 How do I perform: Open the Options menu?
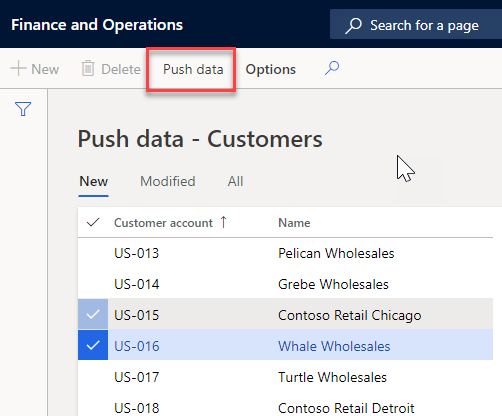(270, 69)
